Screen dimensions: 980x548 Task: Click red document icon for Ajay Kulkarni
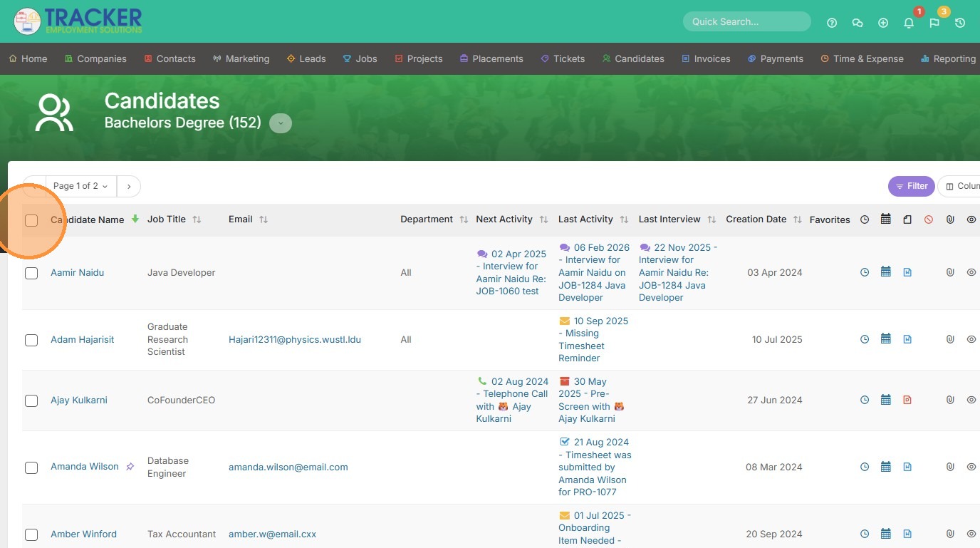[x=907, y=400]
